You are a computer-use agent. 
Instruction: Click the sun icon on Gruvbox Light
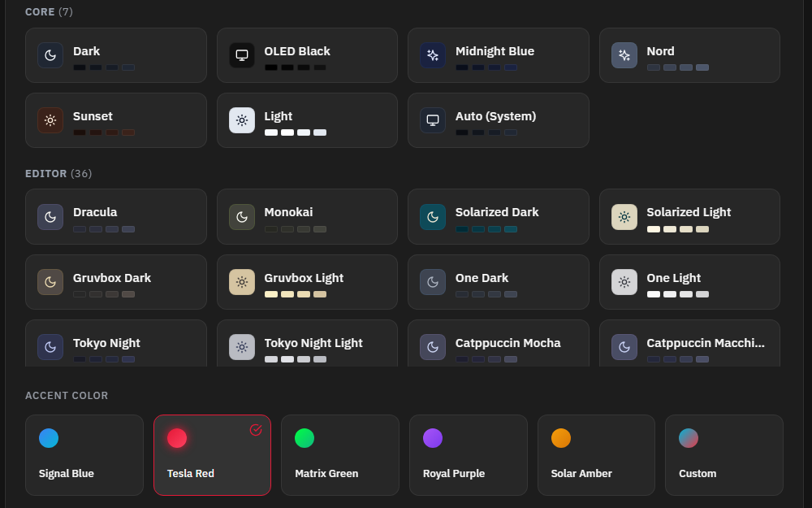[x=242, y=282]
